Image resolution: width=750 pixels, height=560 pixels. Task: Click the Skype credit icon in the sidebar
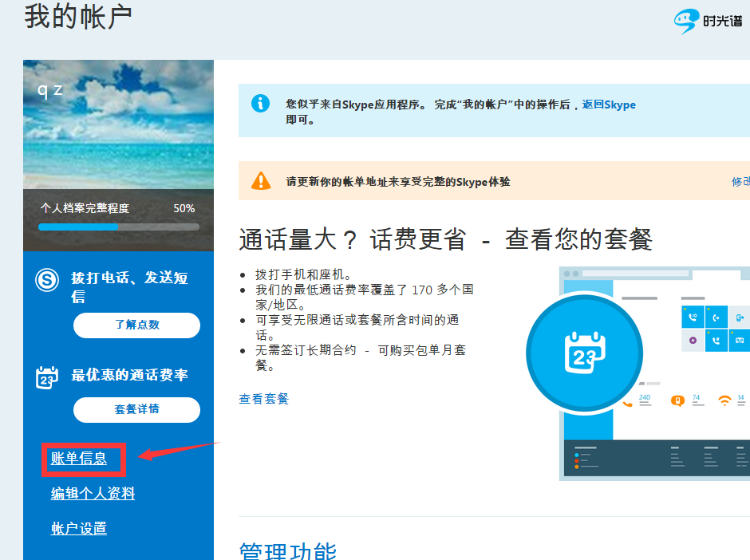point(48,280)
